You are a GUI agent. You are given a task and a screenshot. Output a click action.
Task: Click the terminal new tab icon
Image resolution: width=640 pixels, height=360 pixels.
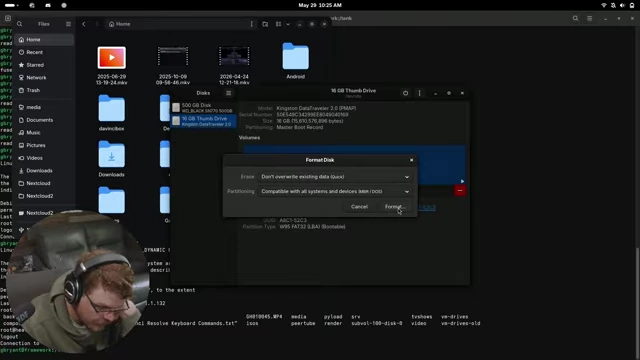pos(8,18)
